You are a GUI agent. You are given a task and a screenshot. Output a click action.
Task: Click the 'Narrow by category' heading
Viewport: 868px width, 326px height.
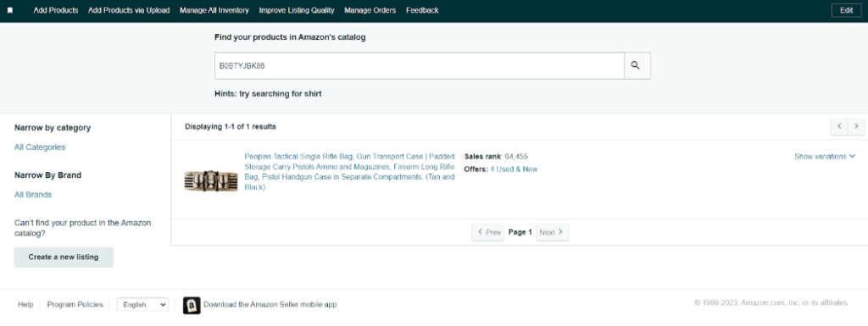pyautogui.click(x=53, y=128)
